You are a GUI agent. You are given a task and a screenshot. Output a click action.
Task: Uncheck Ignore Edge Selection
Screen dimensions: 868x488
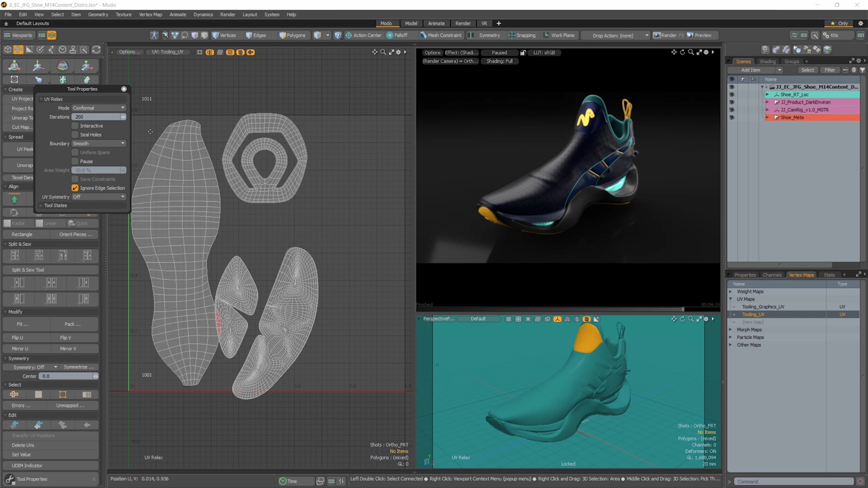point(75,188)
